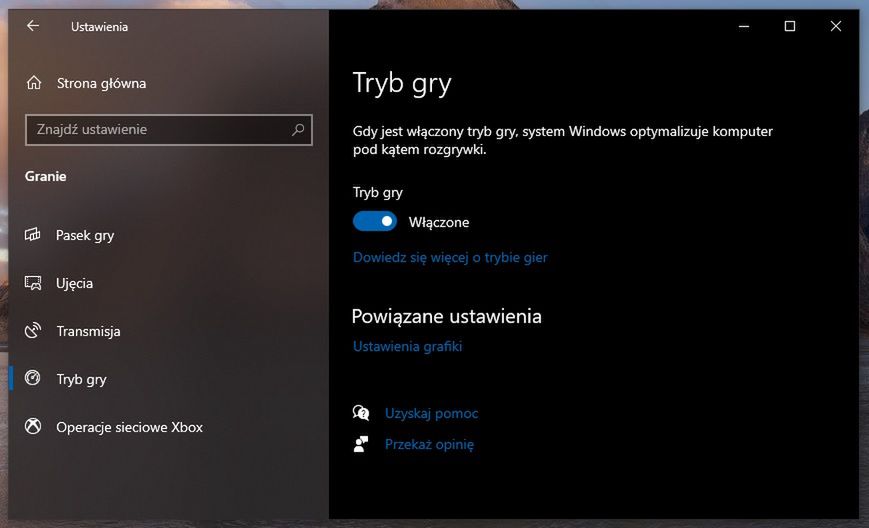The image size is (869, 528).
Task: Close the Ustawienia window
Action: pyautogui.click(x=836, y=26)
